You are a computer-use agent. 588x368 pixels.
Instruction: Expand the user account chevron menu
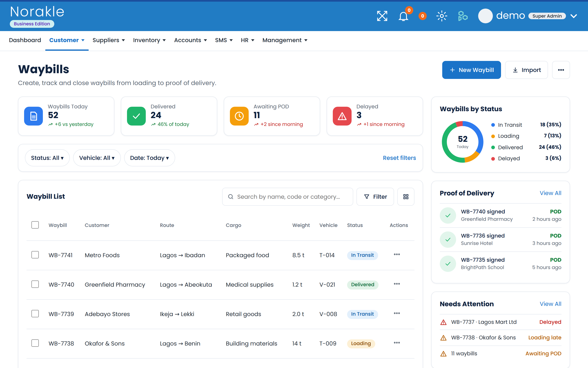574,16
